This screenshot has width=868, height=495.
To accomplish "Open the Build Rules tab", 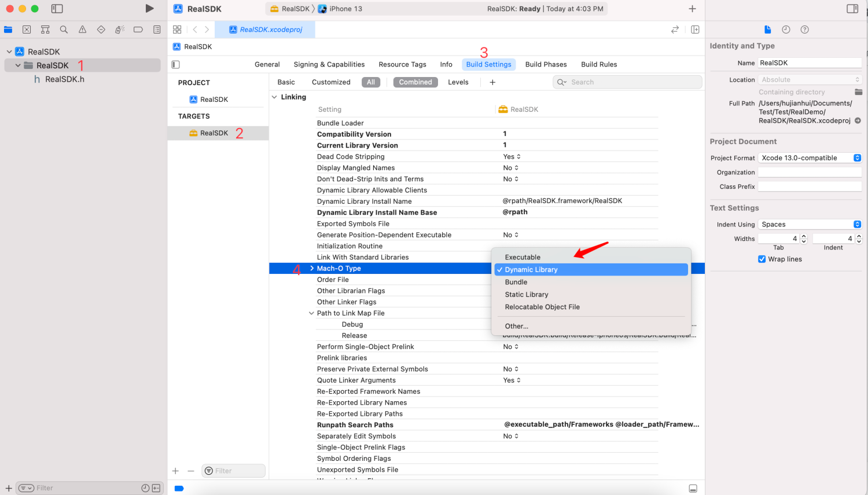I will (x=599, y=64).
